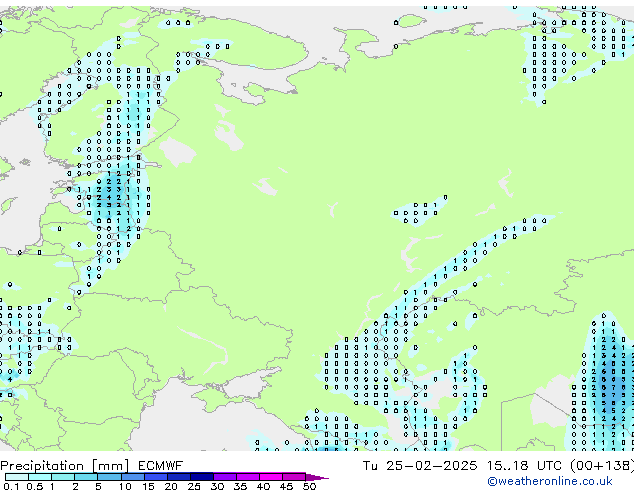Image resolution: width=634 pixels, height=490 pixels.
Task: Click the 20–25 mm legend color box
Action: 178,477
